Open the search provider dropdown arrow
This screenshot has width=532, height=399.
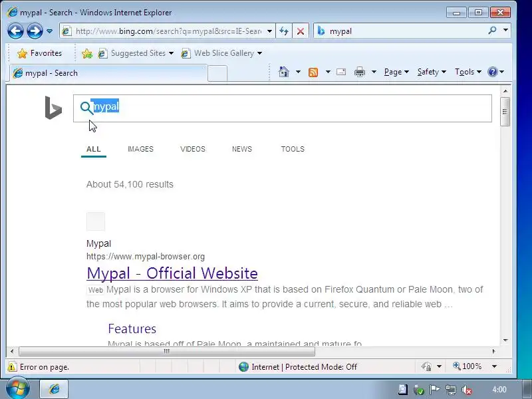[x=505, y=31]
